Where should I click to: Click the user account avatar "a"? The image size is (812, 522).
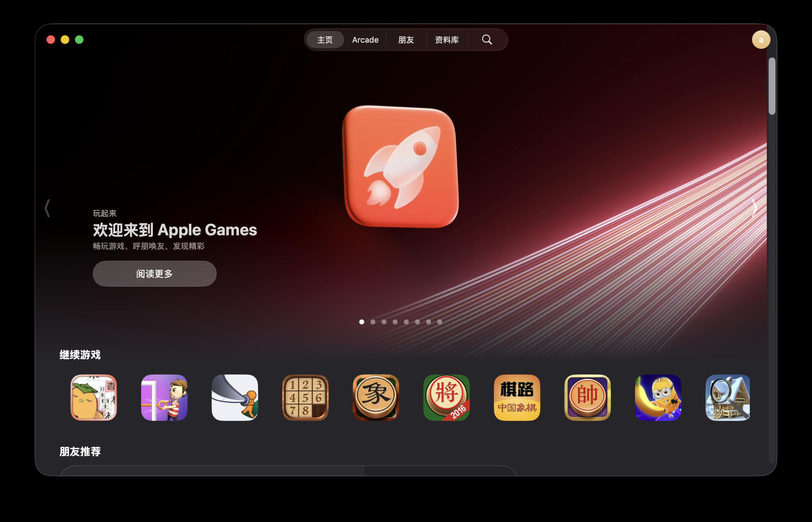(x=761, y=40)
